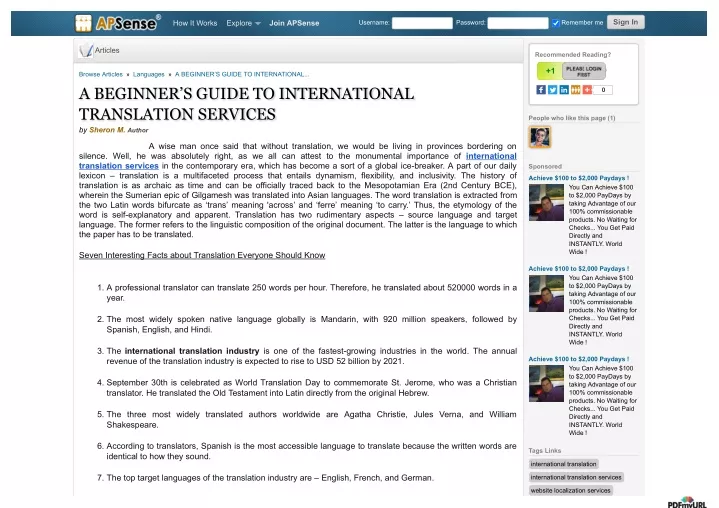
Task: Click the A BEGINNER'S GUIDE breadcrumb link
Action: click(242, 74)
